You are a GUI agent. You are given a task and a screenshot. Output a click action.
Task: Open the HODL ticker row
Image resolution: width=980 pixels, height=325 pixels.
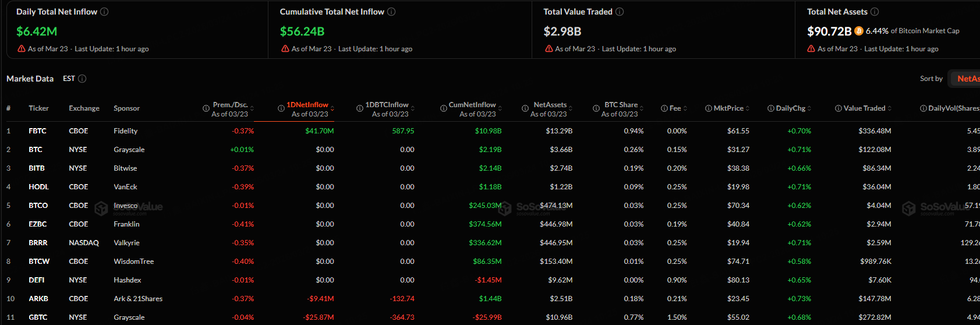(39, 187)
